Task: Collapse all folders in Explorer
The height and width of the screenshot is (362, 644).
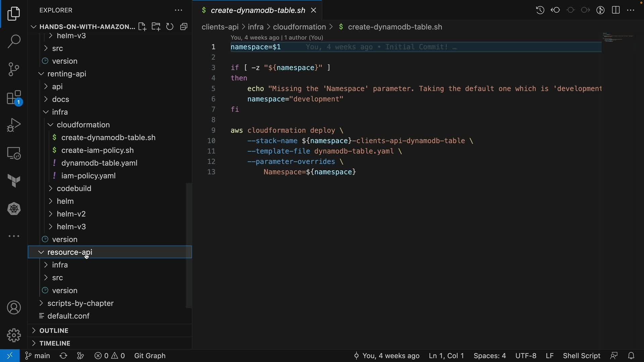Action: (183, 27)
